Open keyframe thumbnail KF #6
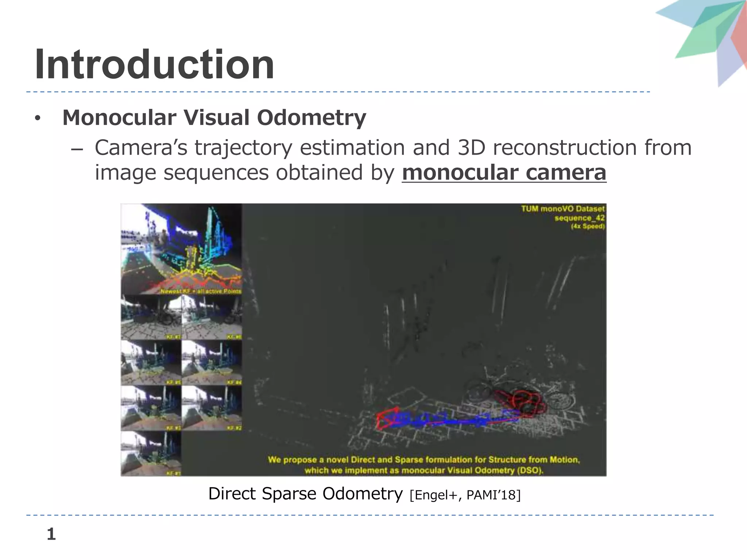 coord(212,317)
